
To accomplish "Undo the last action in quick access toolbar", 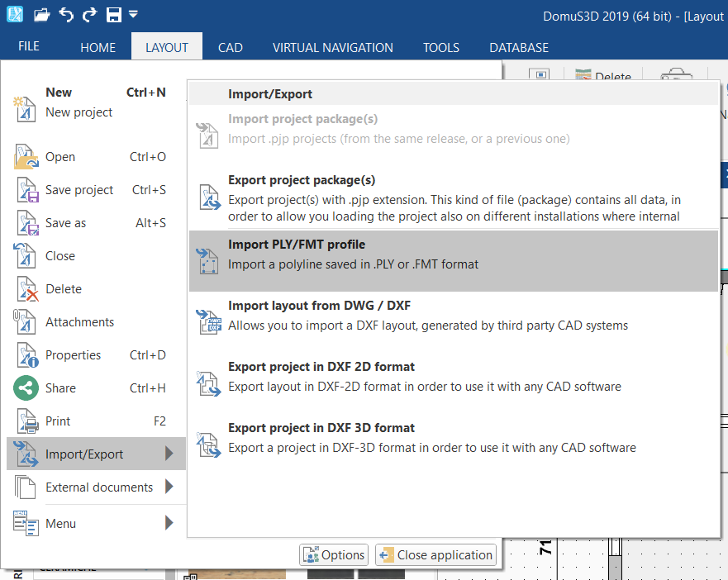I will pyautogui.click(x=66, y=15).
